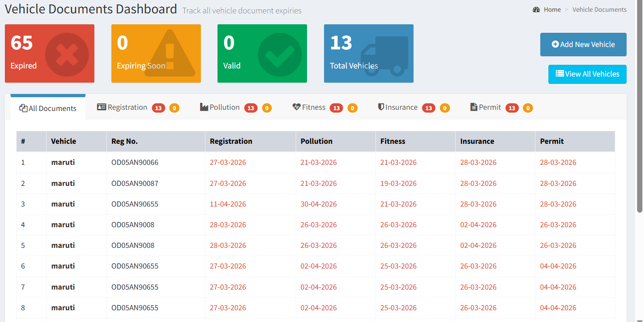The image size is (644, 322).
Task: Click the Vehicle Documents breadcrumb
Action: point(599,10)
